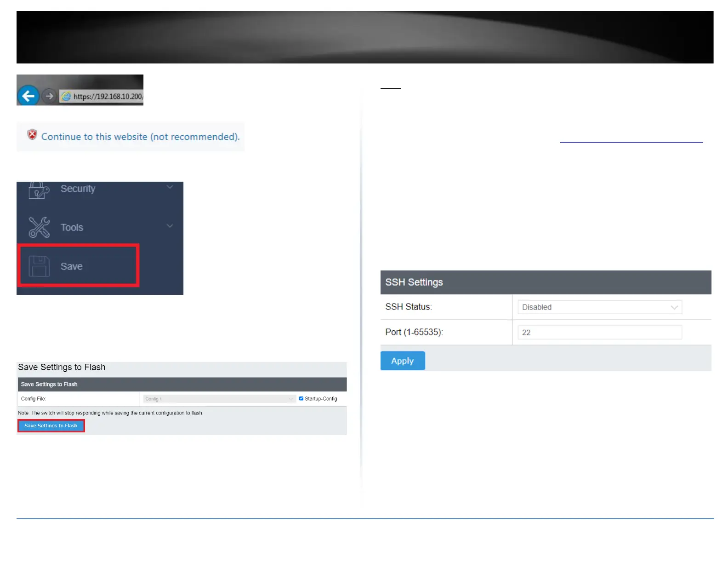Click the 'SSH Status:' label
Image resolution: width=728 pixels, height=563 pixels.
point(409,307)
